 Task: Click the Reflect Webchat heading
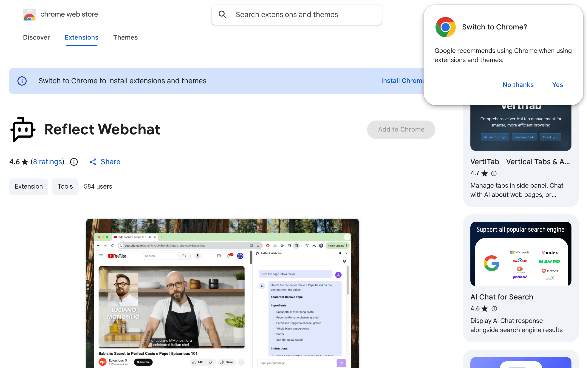(x=102, y=129)
